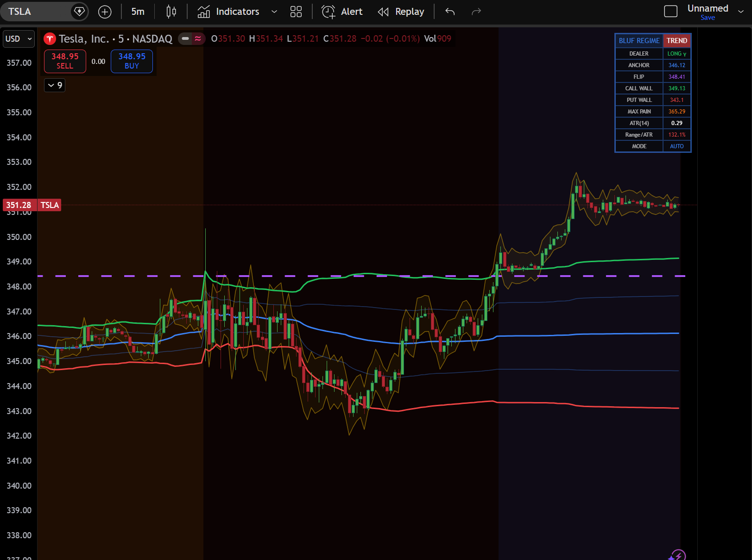Click the ATR(14) value 0.29
The image size is (752, 560).
(677, 123)
